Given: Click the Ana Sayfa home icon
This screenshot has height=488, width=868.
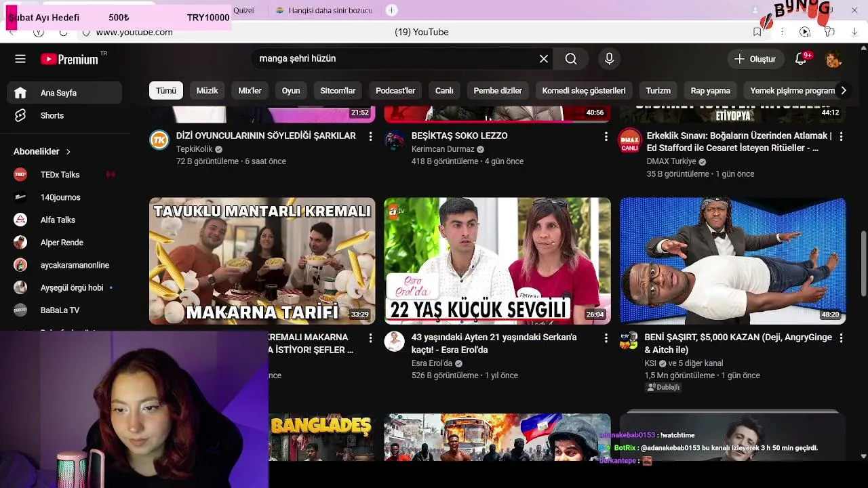Looking at the screenshot, I should coord(20,93).
